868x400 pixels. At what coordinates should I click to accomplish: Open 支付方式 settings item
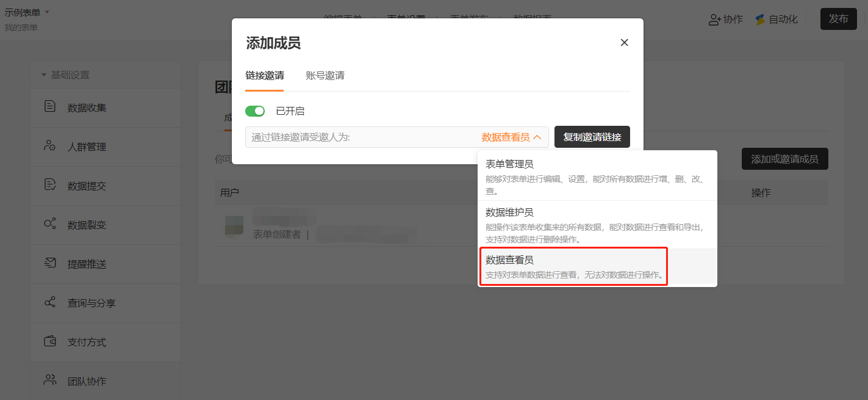point(106,342)
